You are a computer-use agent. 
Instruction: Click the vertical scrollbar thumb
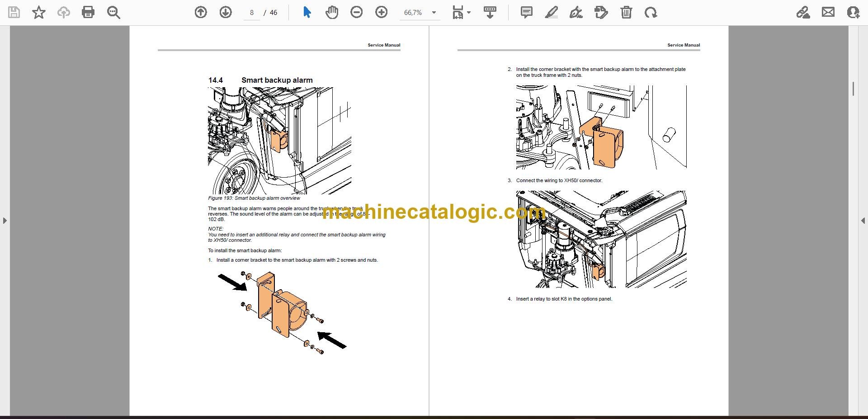[x=853, y=89]
